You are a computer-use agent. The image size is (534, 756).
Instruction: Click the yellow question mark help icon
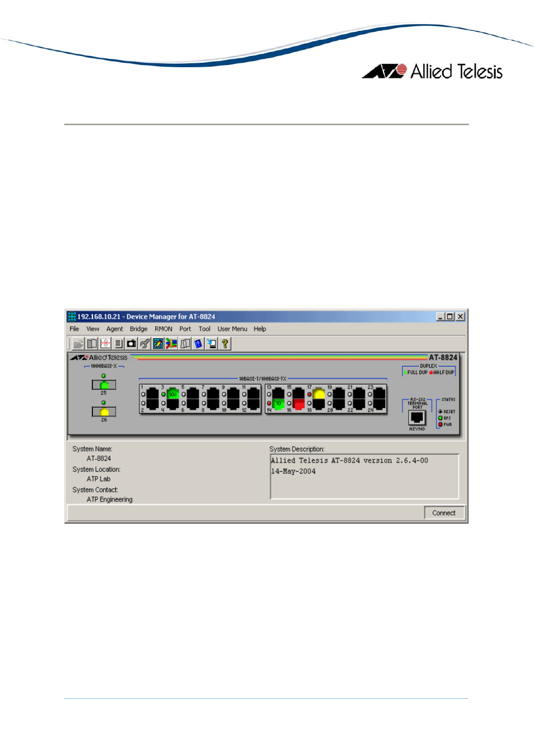pyautogui.click(x=224, y=344)
